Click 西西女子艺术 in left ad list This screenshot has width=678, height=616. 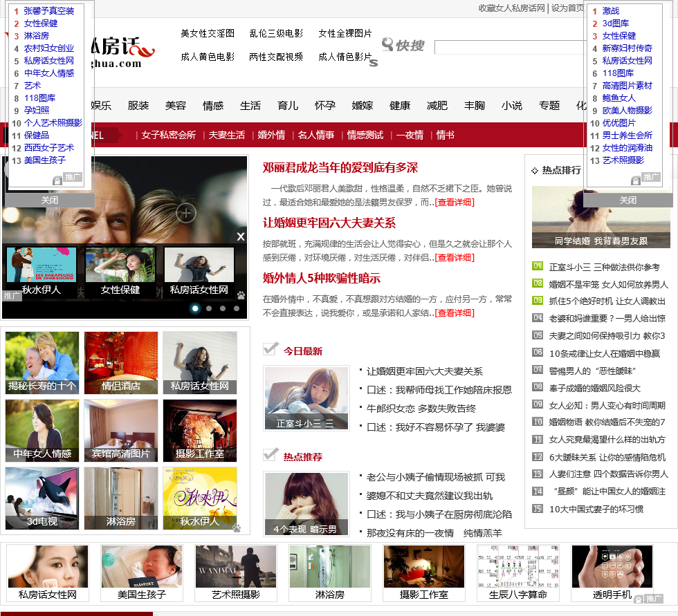point(49,148)
